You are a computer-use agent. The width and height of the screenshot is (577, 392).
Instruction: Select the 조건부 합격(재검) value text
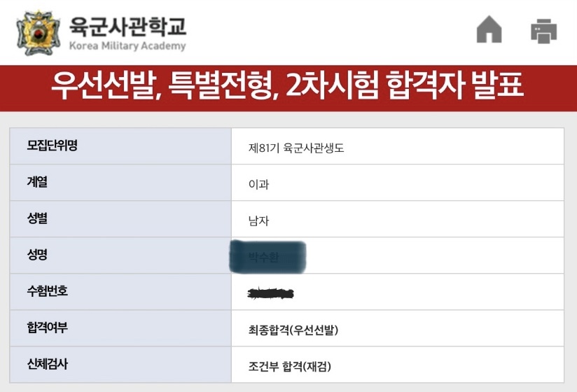[x=290, y=366]
